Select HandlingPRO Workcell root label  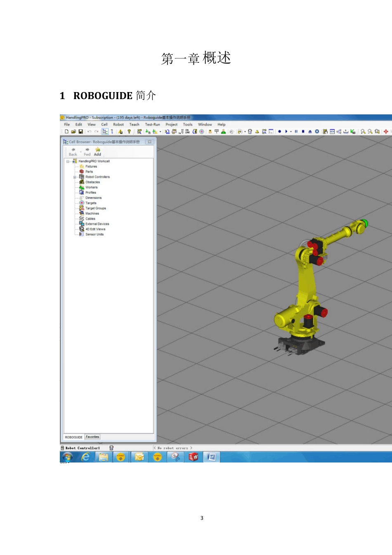pos(94,161)
